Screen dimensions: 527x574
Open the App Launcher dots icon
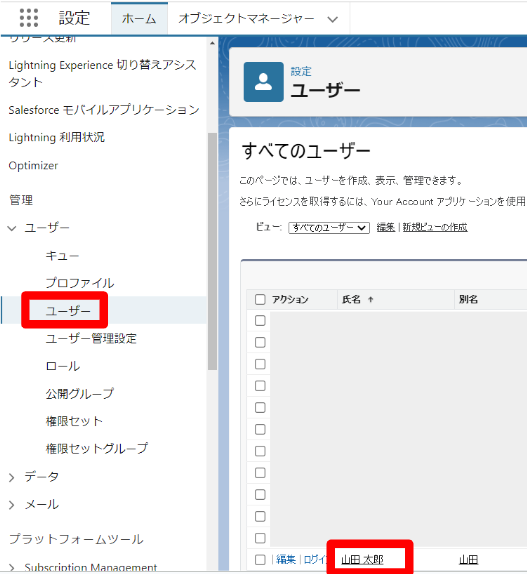(29, 18)
